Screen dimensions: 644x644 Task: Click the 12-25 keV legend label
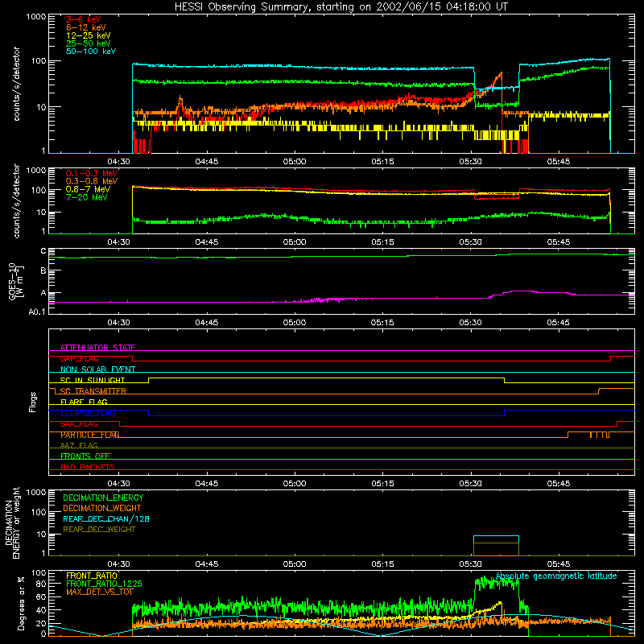pyautogui.click(x=89, y=35)
